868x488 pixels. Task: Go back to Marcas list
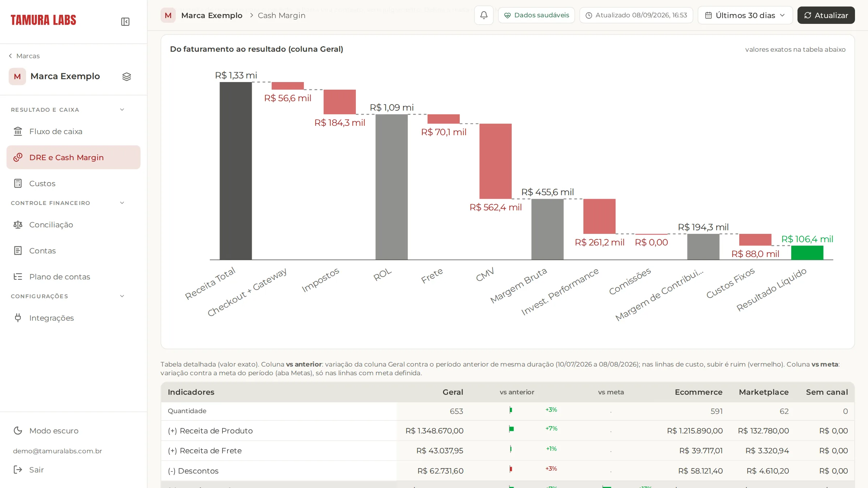[24, 56]
